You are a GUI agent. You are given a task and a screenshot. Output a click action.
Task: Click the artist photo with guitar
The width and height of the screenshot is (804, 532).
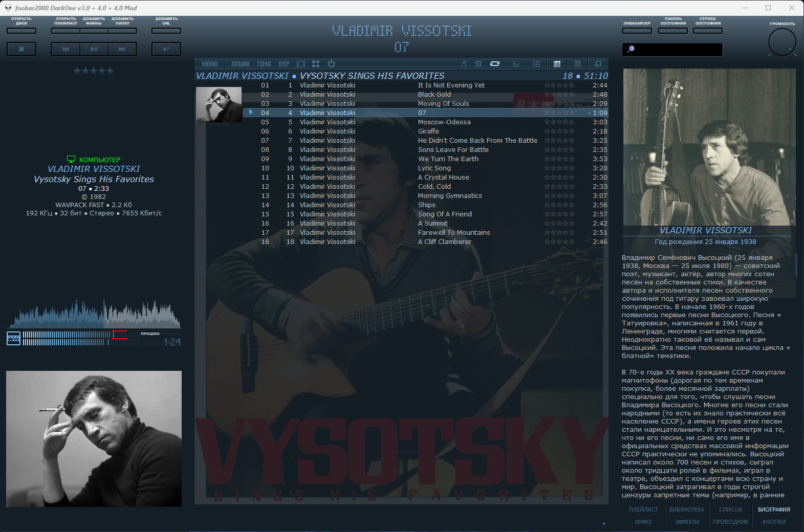tap(709, 147)
